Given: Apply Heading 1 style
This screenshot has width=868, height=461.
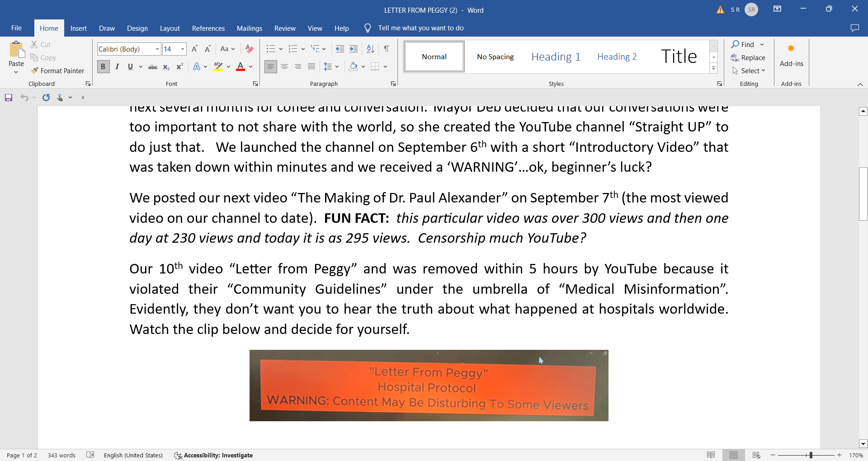Looking at the screenshot, I should point(556,56).
